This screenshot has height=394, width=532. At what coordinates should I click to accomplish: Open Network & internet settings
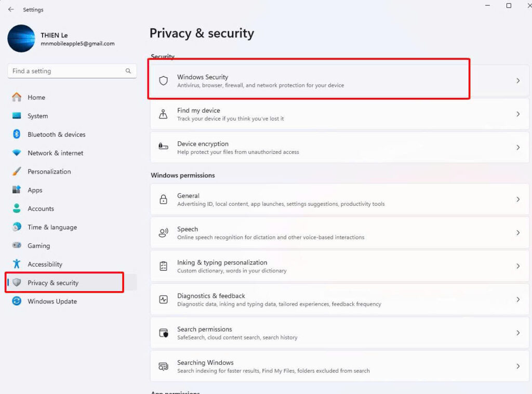tap(55, 153)
